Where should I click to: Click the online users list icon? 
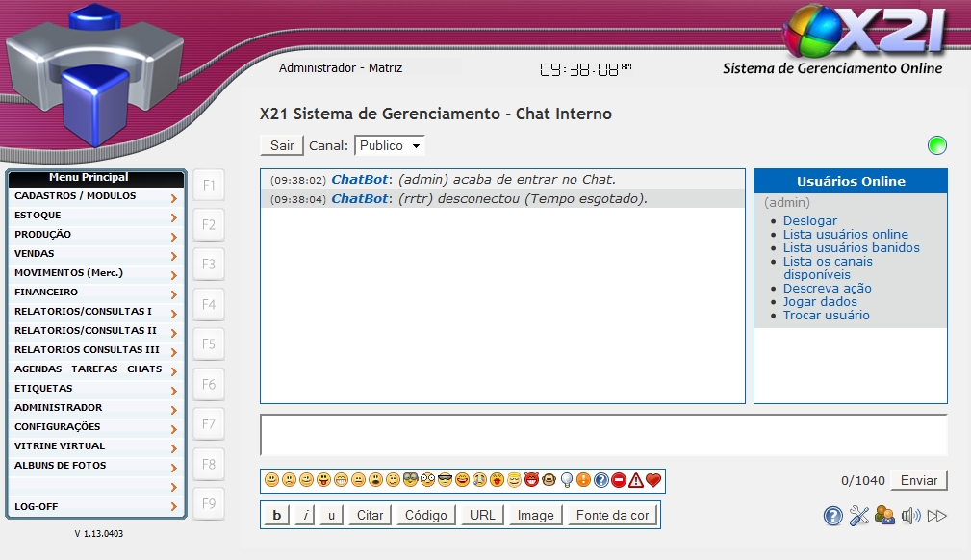point(885,516)
